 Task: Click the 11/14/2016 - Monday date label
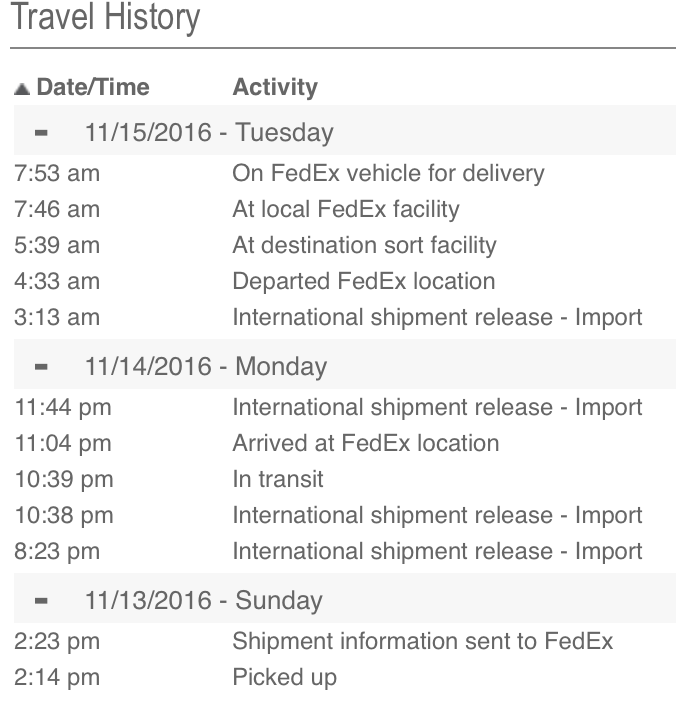click(206, 366)
